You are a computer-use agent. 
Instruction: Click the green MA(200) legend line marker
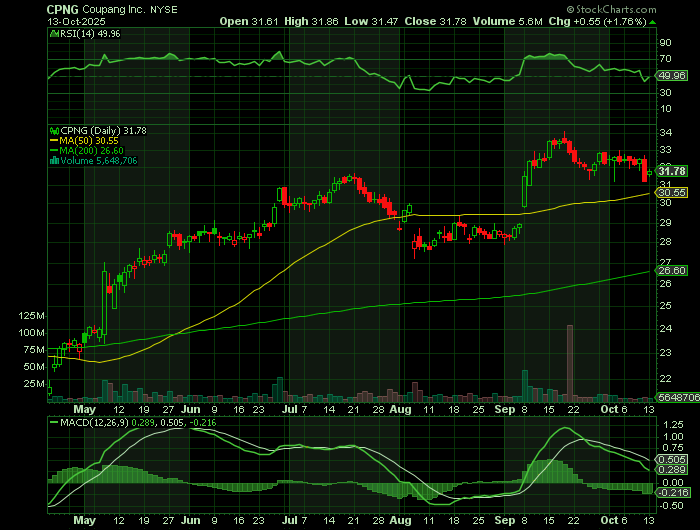(x=54, y=151)
